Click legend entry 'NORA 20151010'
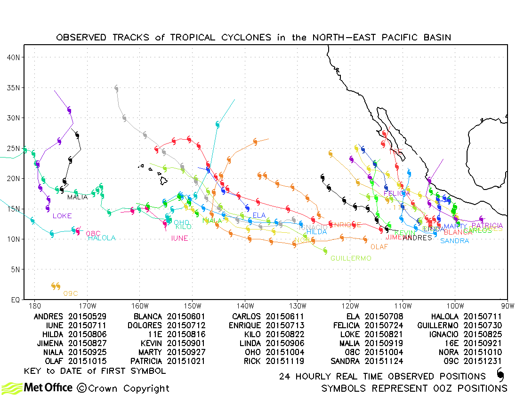 pos(470,352)
